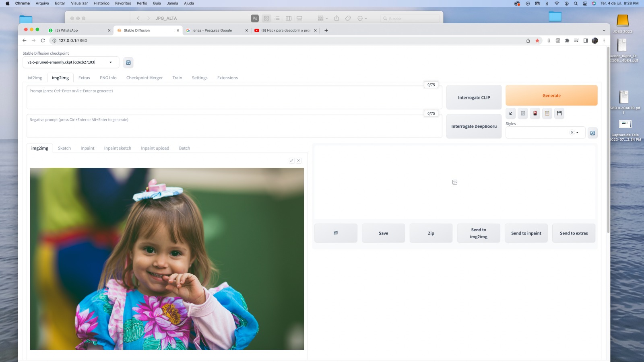Edit the uploaded image with the pencil icon
This screenshot has height=362, width=644.
tap(292, 160)
